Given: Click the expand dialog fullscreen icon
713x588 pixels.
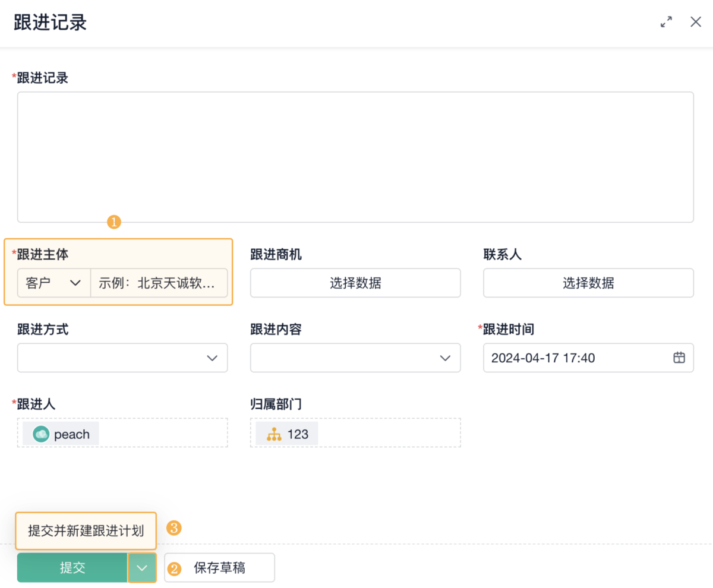Looking at the screenshot, I should tap(667, 23).
